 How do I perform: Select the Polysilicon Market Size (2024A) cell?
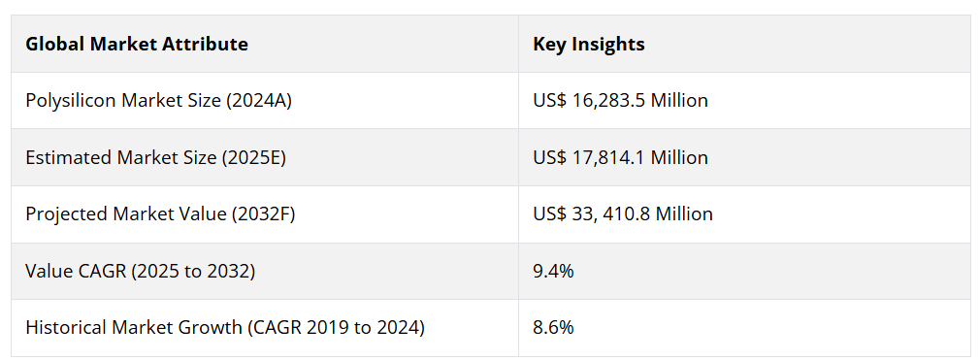[264, 100]
